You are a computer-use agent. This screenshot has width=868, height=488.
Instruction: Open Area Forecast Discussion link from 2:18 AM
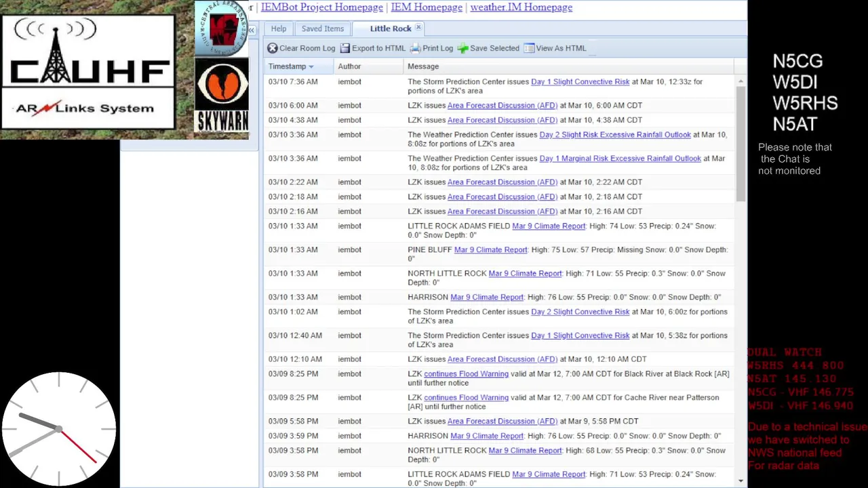[x=502, y=197]
